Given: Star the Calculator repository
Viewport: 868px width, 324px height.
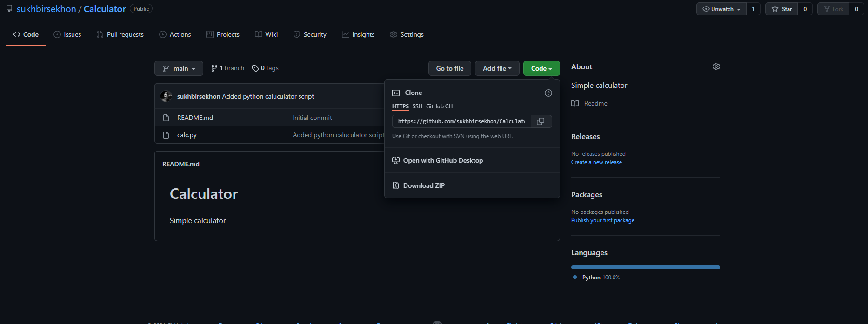Looking at the screenshot, I should (x=781, y=9).
